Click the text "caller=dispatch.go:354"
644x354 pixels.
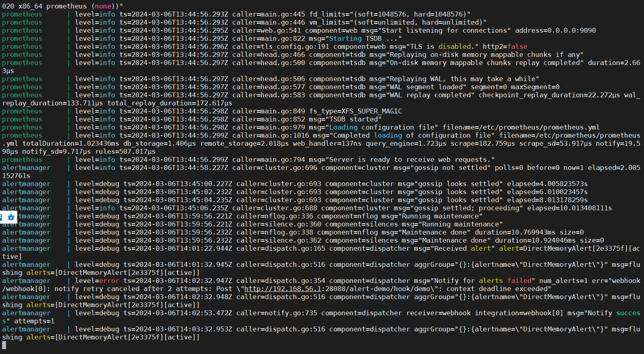click(281, 281)
